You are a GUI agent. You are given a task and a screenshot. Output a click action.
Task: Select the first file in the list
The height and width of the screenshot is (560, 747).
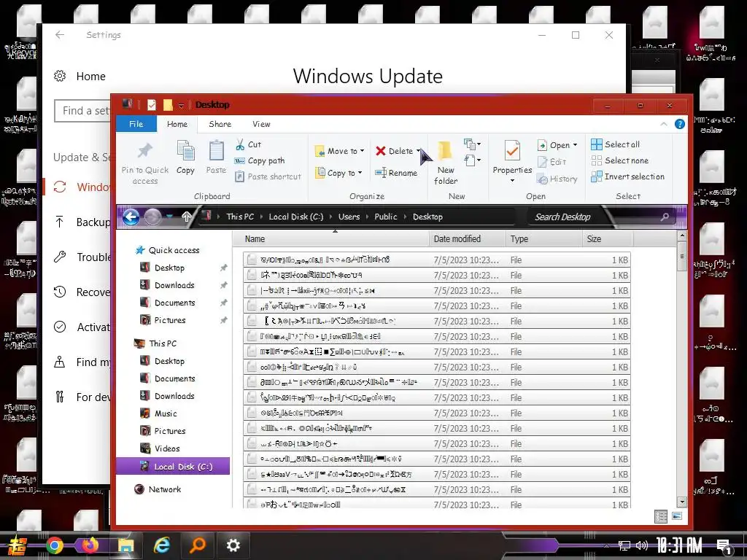coord(436,260)
